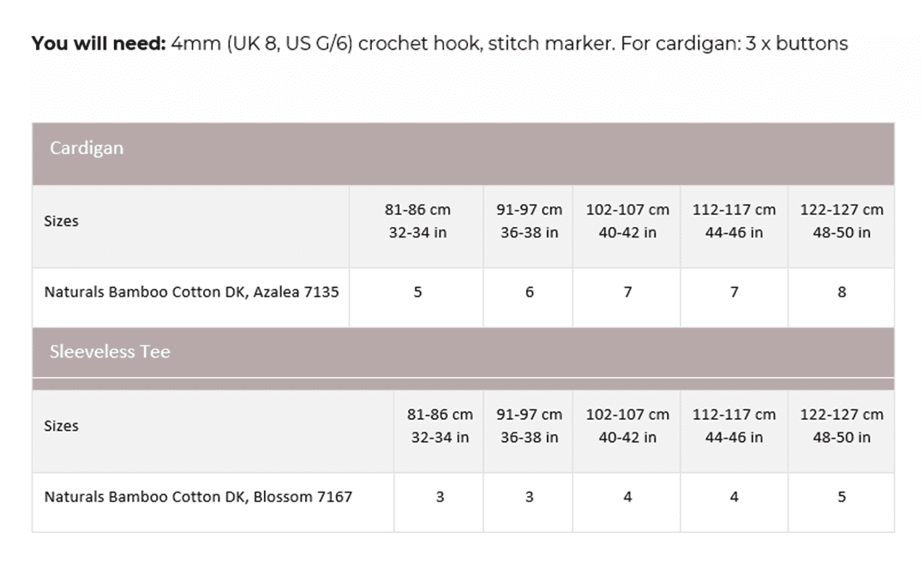Viewport: 924px width, 562px height.
Task: Select Sleeveless Tee 122-127 cm size header
Action: point(841,426)
